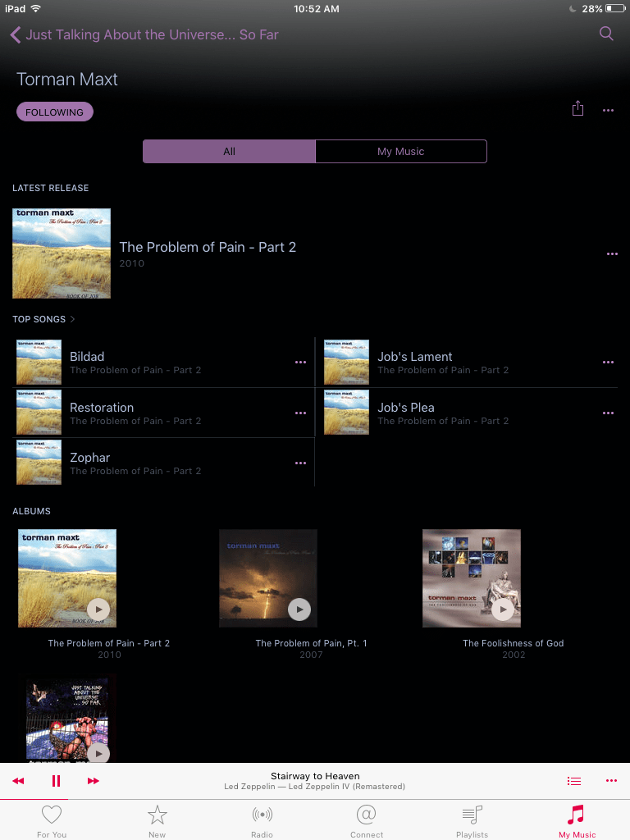Open more options in the mini player

(611, 781)
